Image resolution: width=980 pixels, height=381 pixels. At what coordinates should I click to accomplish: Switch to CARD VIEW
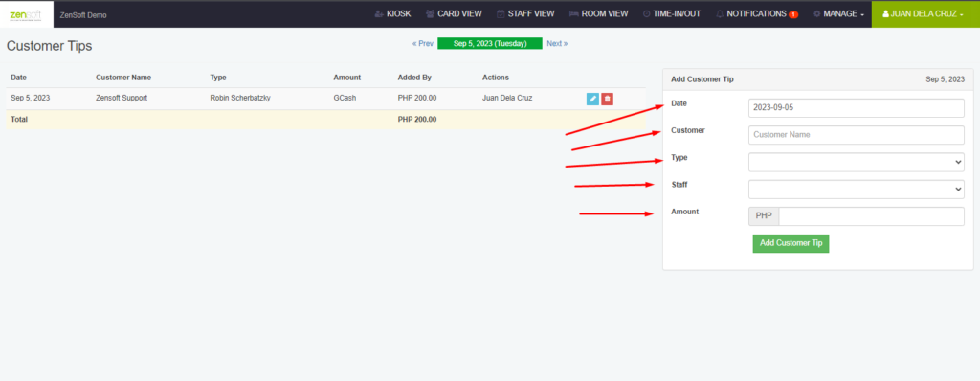[454, 13]
